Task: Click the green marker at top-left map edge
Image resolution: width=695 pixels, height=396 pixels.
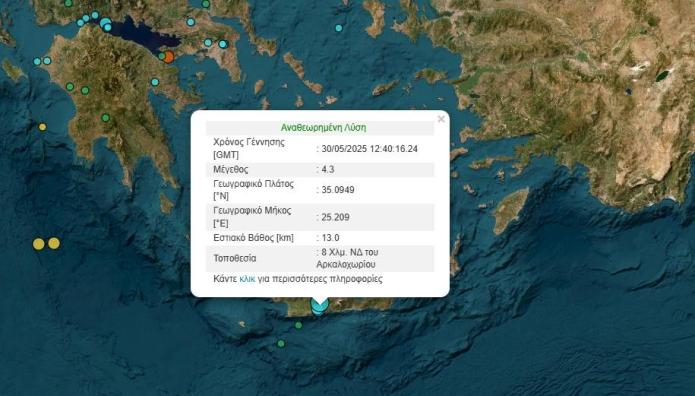Action: pos(68,3)
